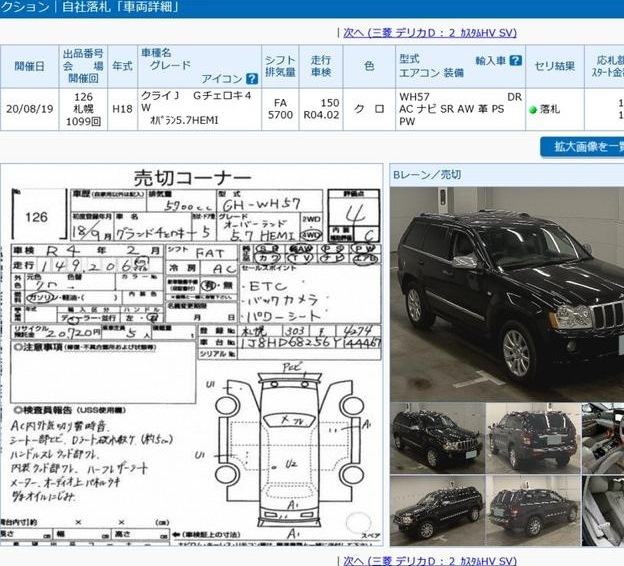Open the dashboard interior thumbnail
Viewport: 624px width, 566px height.
coord(603,438)
